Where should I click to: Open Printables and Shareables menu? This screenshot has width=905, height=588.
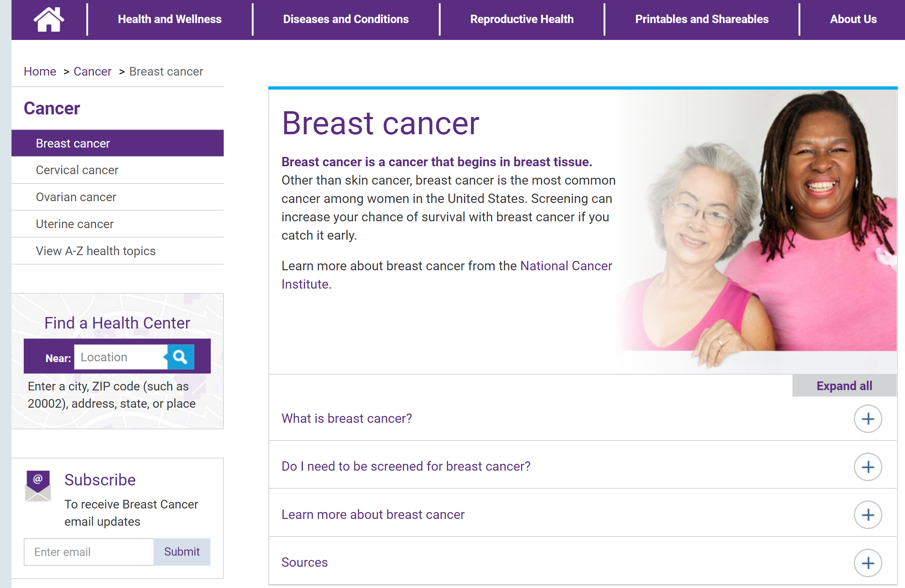[x=701, y=19]
